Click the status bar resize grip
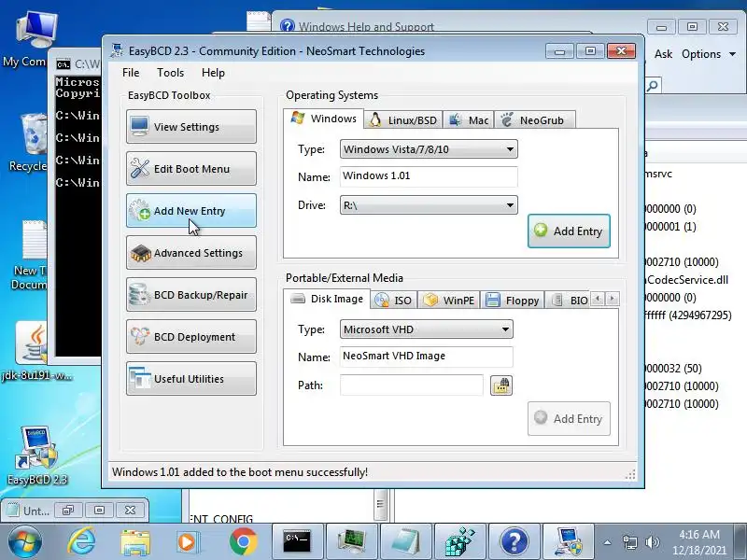747x560 pixels. click(x=631, y=474)
